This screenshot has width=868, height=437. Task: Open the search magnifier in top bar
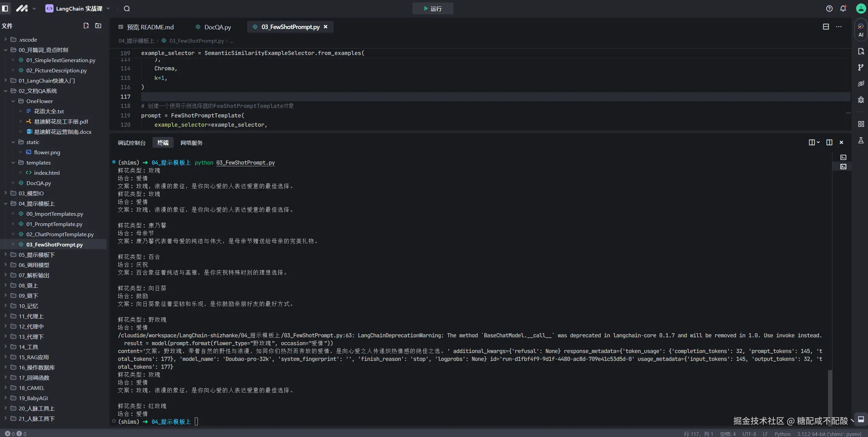click(x=127, y=9)
